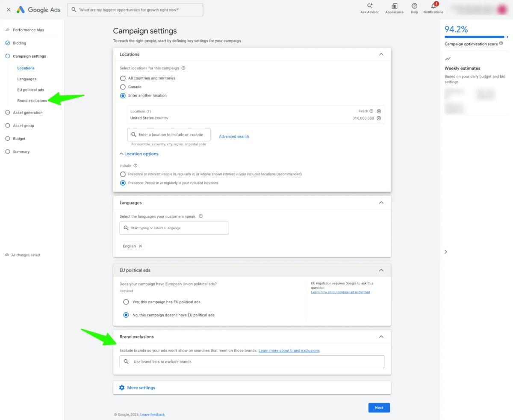Screen dimensions: 513x420
Task: Go to Summary step in sidebar
Action: tap(21, 152)
